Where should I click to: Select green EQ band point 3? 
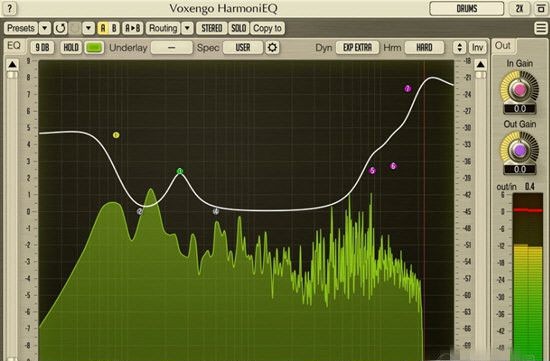click(x=180, y=171)
